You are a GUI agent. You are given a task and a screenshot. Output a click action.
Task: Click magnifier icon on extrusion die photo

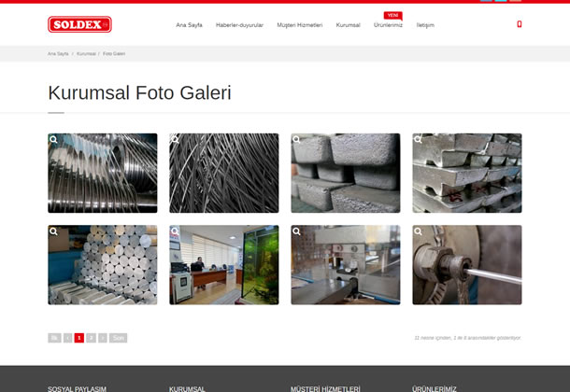418,231
